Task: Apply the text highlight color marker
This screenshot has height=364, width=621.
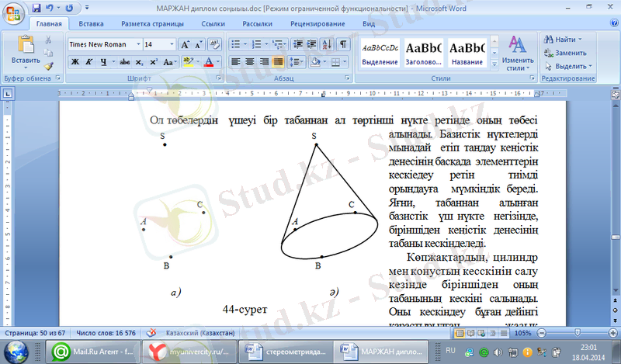Action: [189, 61]
